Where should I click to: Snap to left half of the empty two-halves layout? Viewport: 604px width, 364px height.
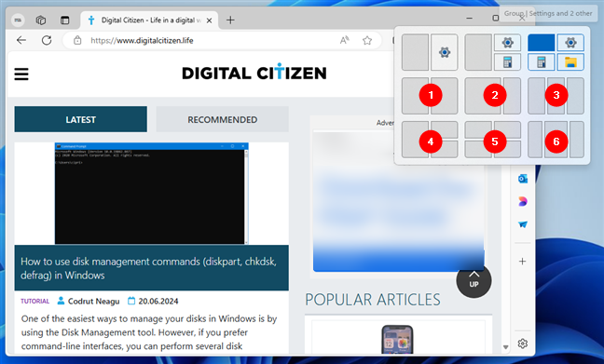pos(416,96)
